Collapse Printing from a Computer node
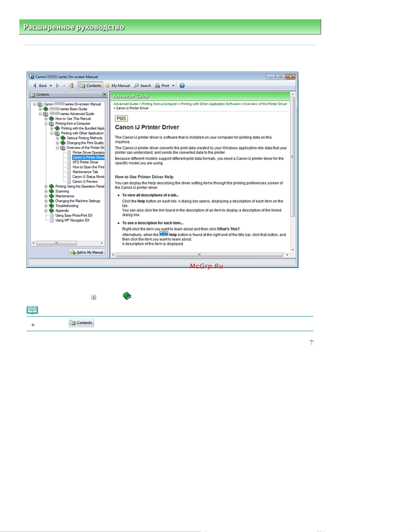The height and width of the screenshot is (532, 411). click(46, 124)
